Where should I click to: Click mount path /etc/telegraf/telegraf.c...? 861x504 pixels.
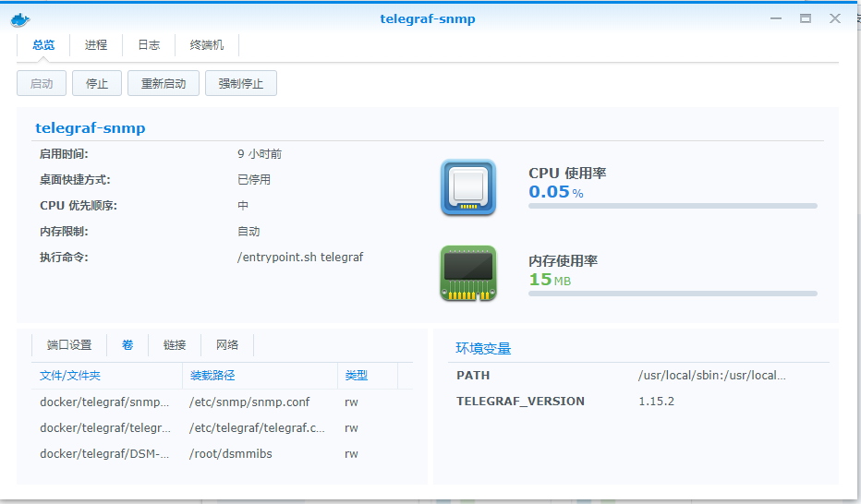click(257, 427)
